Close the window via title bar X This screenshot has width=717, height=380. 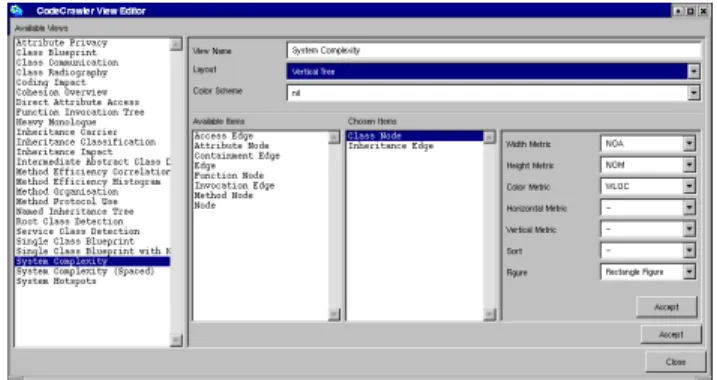pyautogui.click(x=703, y=11)
